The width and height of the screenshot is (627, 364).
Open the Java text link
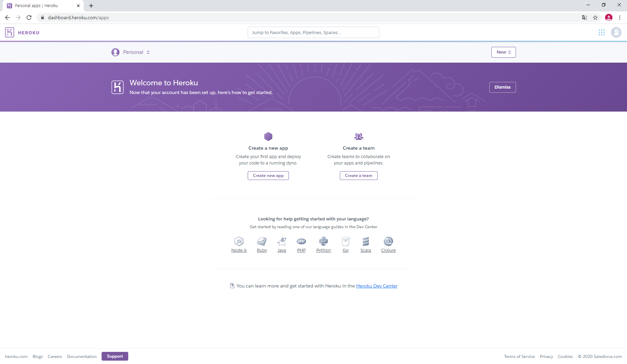click(x=282, y=250)
